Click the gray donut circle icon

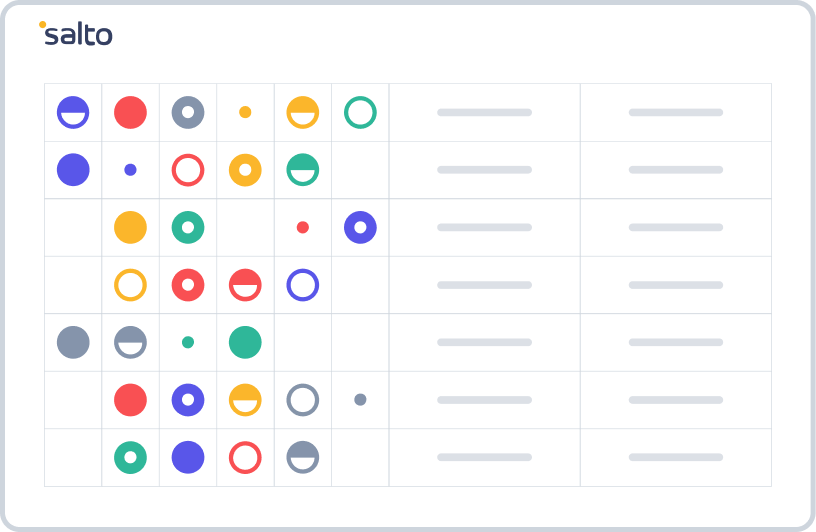[x=188, y=112]
